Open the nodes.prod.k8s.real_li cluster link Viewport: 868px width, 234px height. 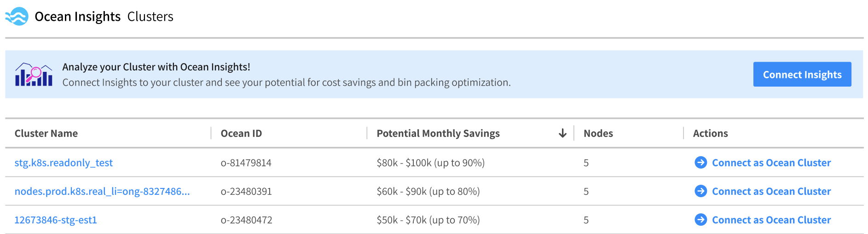tap(102, 191)
